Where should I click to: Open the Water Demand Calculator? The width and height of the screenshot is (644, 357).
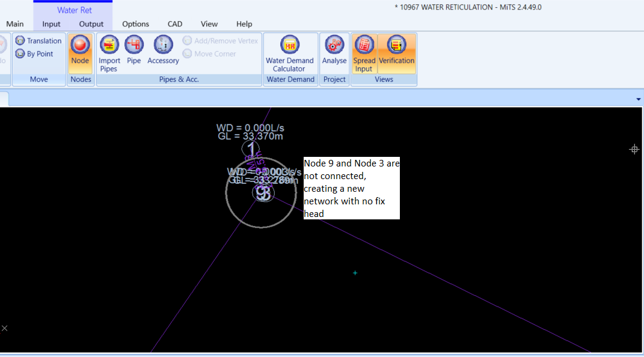[290, 53]
